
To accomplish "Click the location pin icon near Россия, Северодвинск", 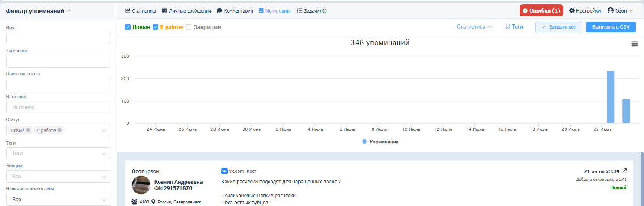I will point(154,202).
